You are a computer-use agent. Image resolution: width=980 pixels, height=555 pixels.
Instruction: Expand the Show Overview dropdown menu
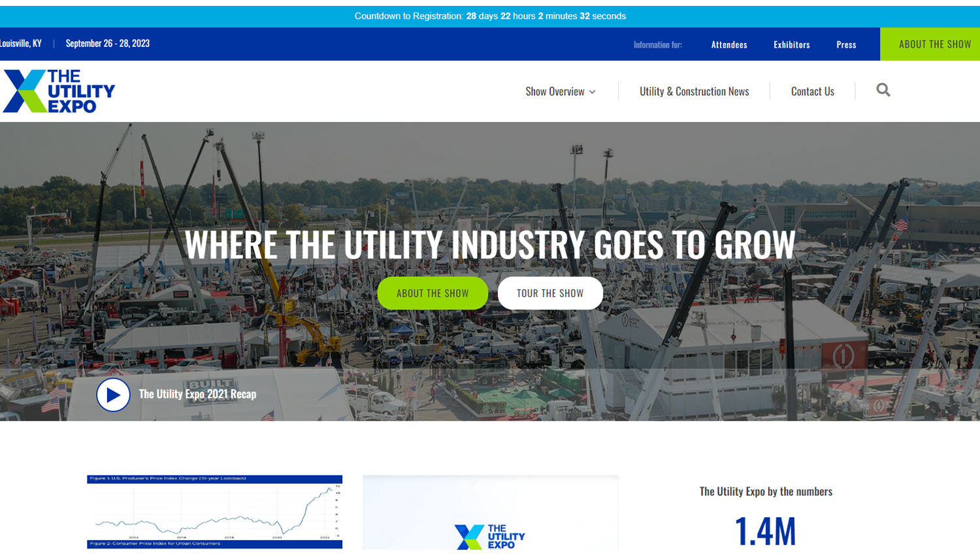555,91
